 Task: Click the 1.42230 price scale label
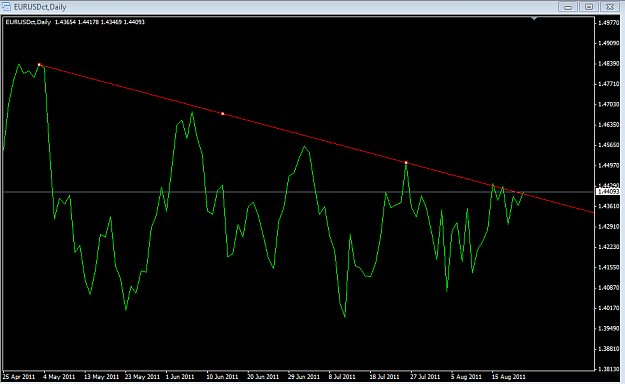[609, 247]
